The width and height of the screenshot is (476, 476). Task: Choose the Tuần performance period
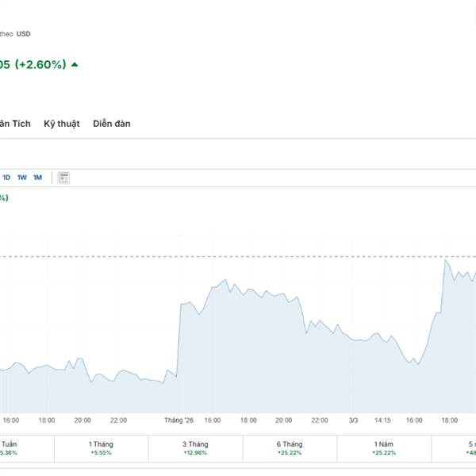[x=10, y=447]
